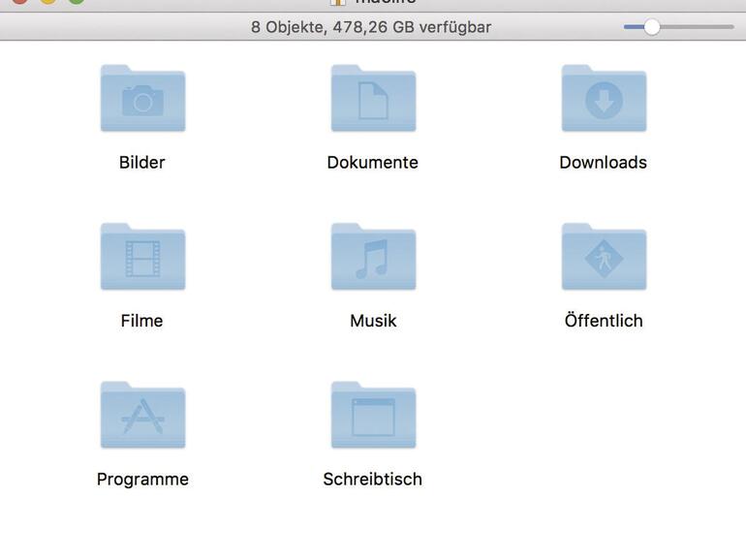Click the "Programme" folder name label
This screenshot has width=746, height=560.
coord(142,480)
